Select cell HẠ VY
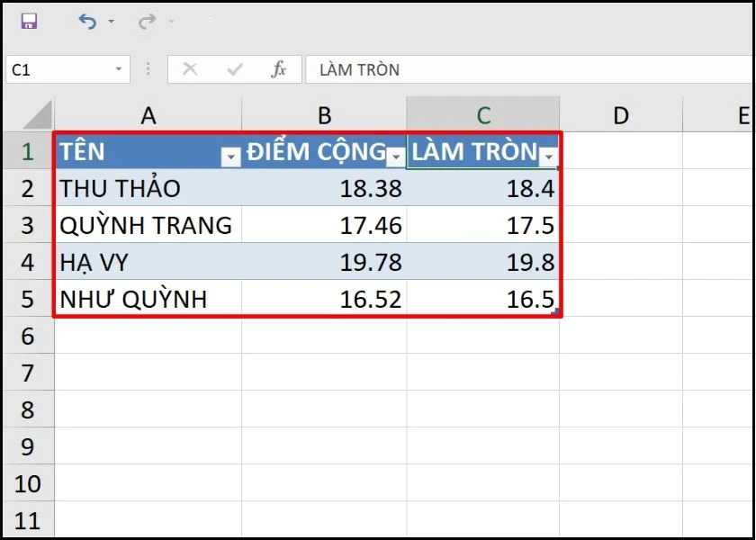756x540 pixels. coord(148,262)
